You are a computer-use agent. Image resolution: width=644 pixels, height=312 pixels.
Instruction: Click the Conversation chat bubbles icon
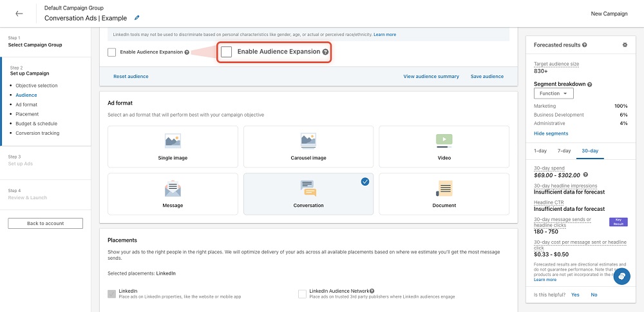[x=308, y=188]
